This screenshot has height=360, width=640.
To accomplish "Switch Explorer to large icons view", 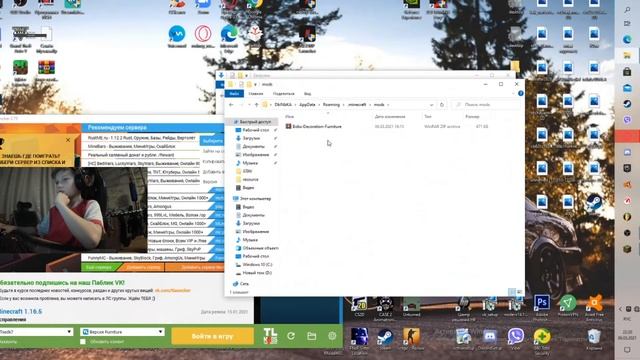I will point(519,292).
